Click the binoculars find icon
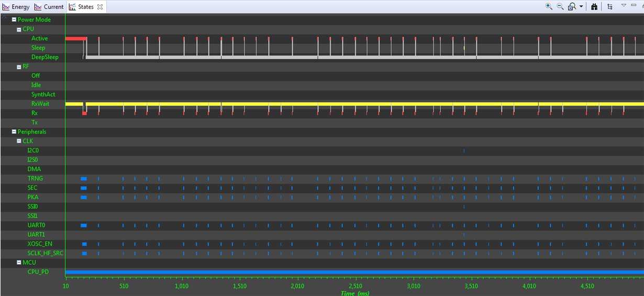 (x=594, y=7)
